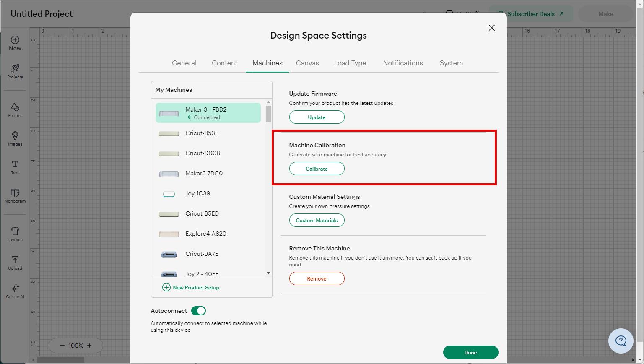This screenshot has width=644, height=364.
Task: Open the Projects rocket icon
Action: pyautogui.click(x=15, y=69)
